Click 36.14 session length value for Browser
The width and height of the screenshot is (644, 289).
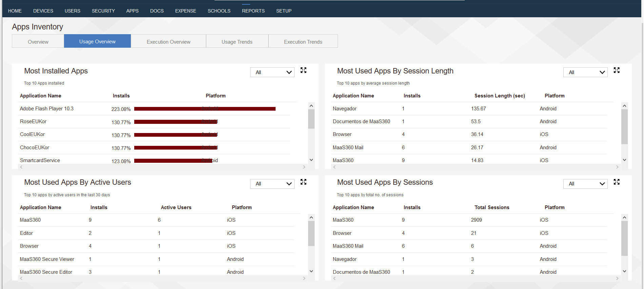click(477, 134)
